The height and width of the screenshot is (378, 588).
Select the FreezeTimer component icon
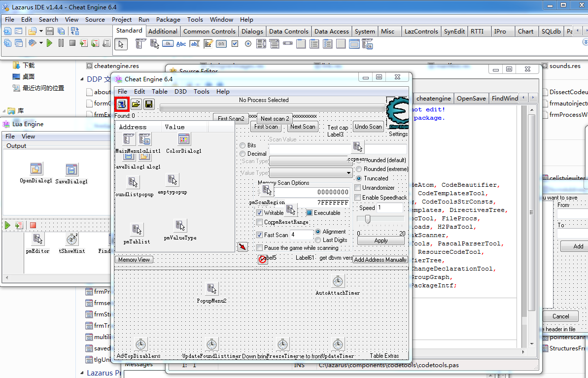(x=283, y=344)
